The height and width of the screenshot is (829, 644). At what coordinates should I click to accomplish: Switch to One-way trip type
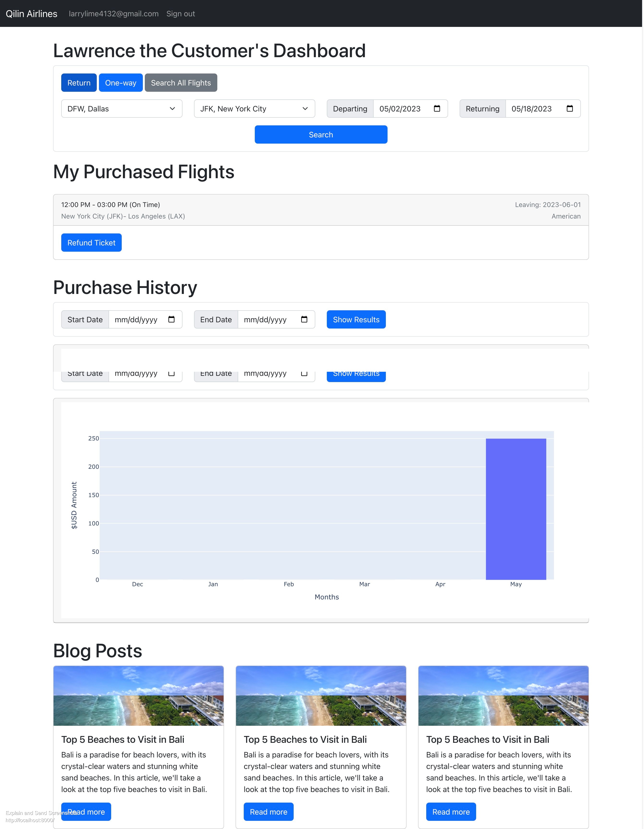coord(121,83)
